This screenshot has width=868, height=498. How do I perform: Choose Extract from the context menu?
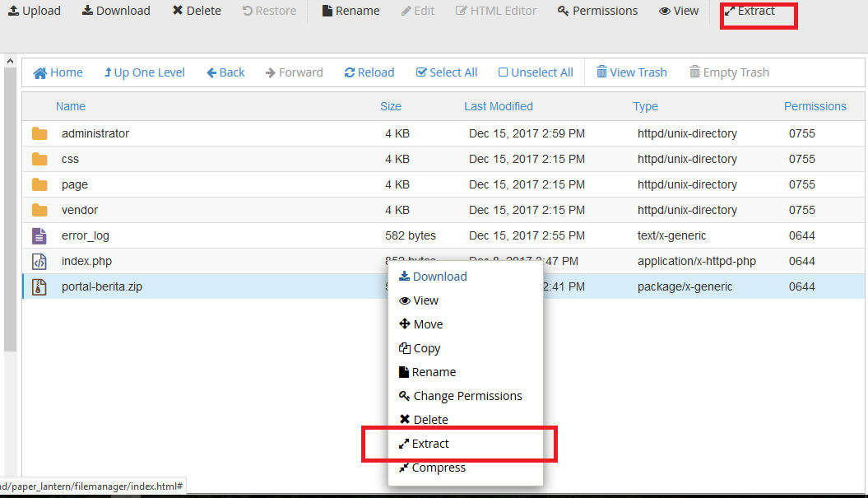point(430,444)
